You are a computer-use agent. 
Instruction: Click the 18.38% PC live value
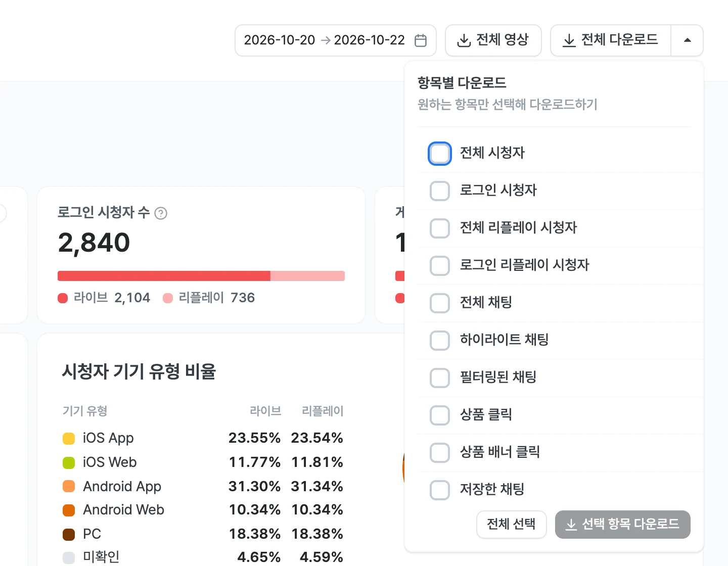[254, 534]
